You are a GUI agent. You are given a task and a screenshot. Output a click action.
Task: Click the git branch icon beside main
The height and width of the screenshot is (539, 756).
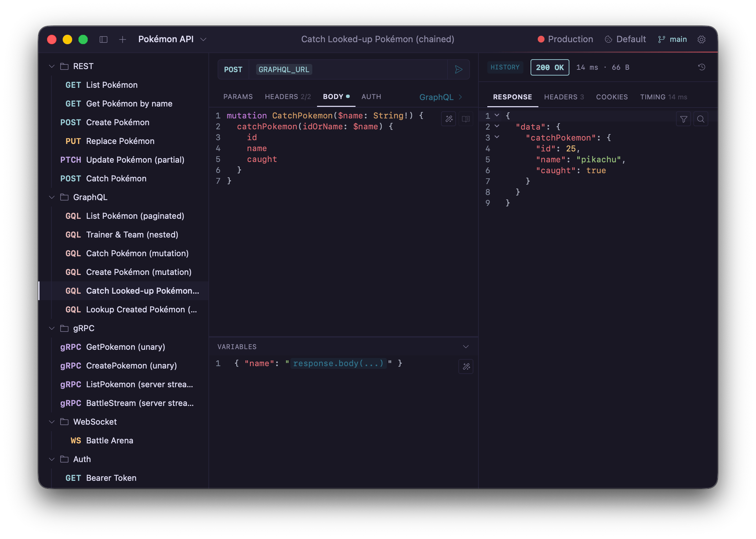[662, 39]
